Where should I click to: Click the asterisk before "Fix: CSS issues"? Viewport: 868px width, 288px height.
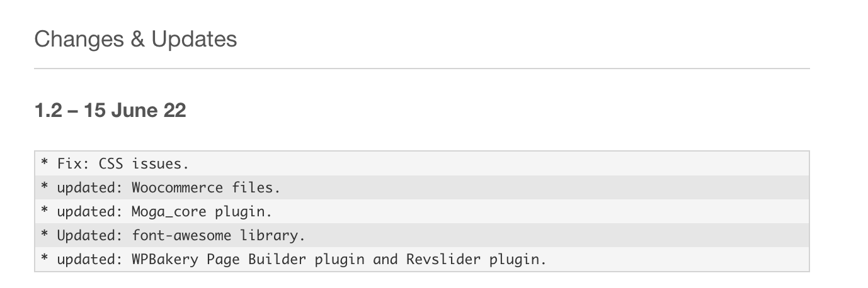(45, 163)
